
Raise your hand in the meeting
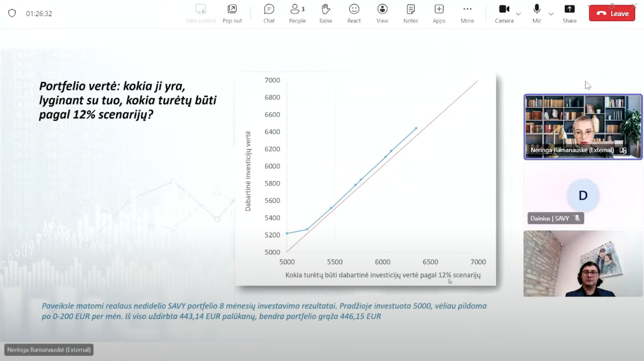[325, 13]
